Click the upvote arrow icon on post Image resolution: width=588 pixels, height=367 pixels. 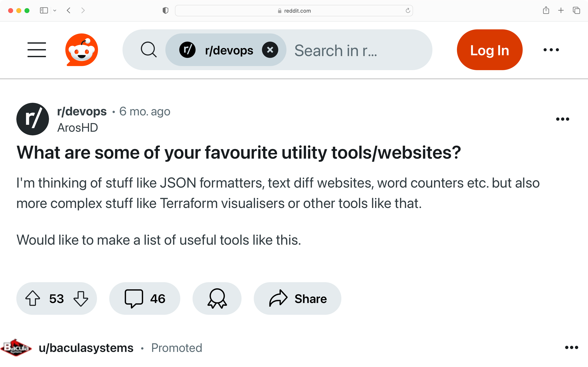(33, 298)
